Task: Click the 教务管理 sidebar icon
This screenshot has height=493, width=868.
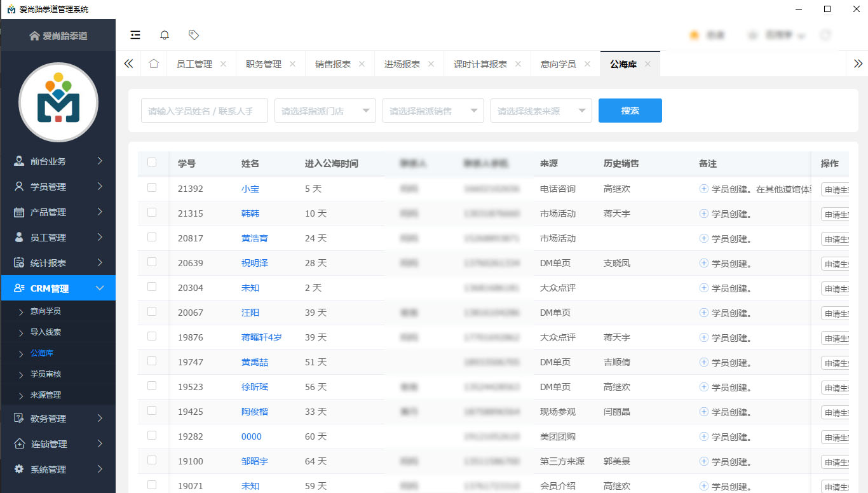Action: coord(19,419)
